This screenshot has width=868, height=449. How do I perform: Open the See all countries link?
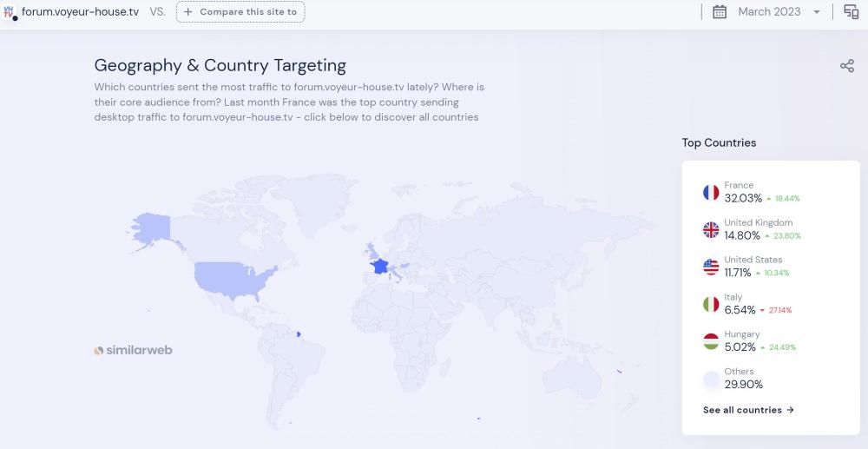click(748, 410)
